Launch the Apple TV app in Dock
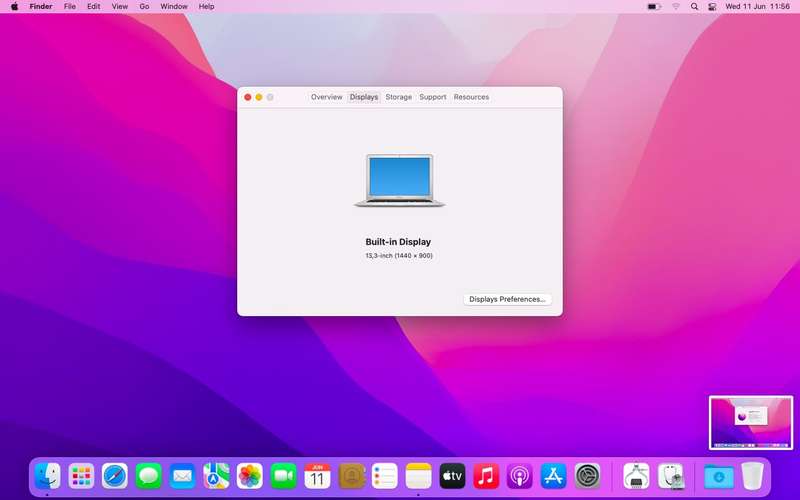Image resolution: width=800 pixels, height=500 pixels. pos(452,476)
